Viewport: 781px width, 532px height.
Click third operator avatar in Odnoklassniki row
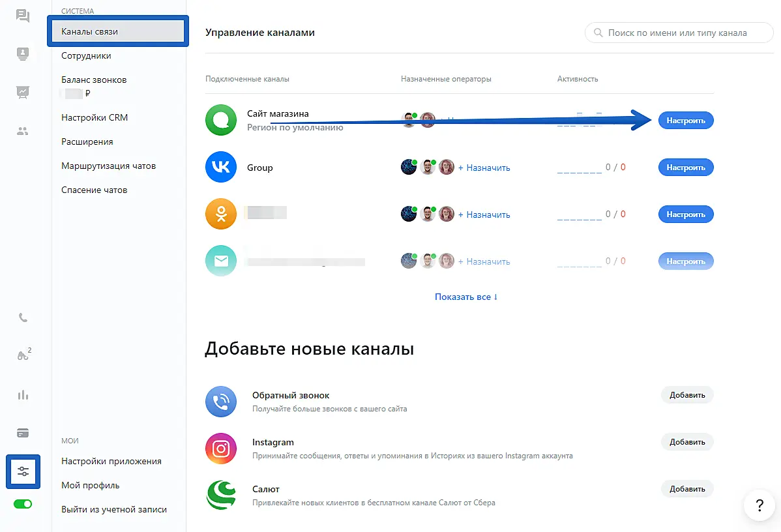coord(447,214)
